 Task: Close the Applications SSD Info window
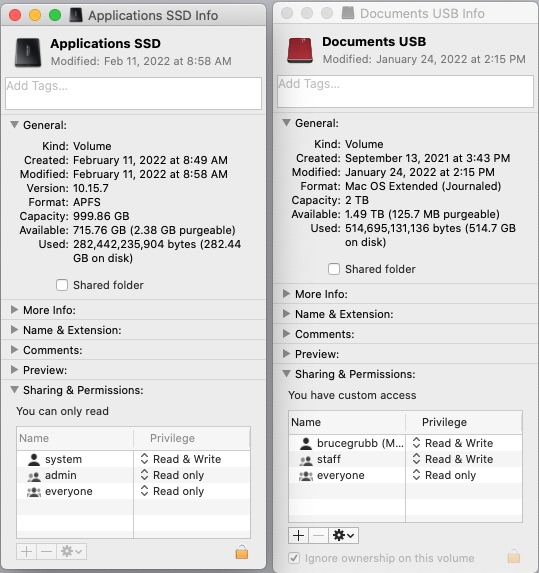[x=15, y=15]
